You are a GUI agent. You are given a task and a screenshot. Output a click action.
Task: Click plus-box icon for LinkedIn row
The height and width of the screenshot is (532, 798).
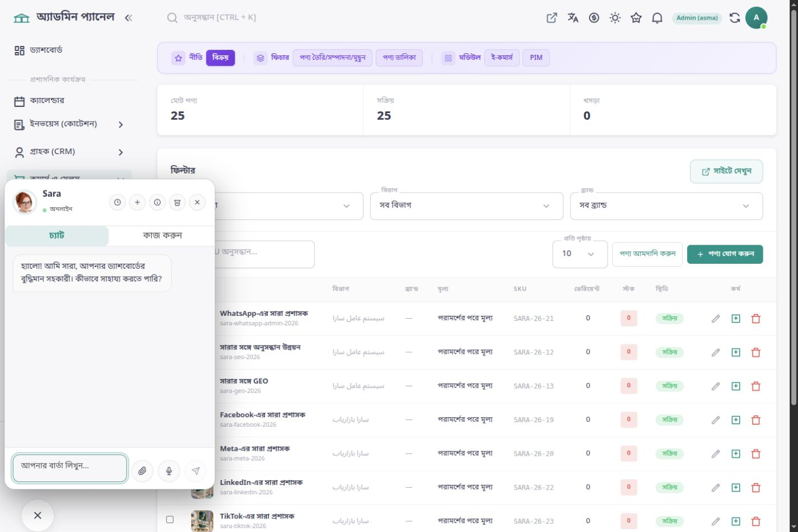coord(736,487)
